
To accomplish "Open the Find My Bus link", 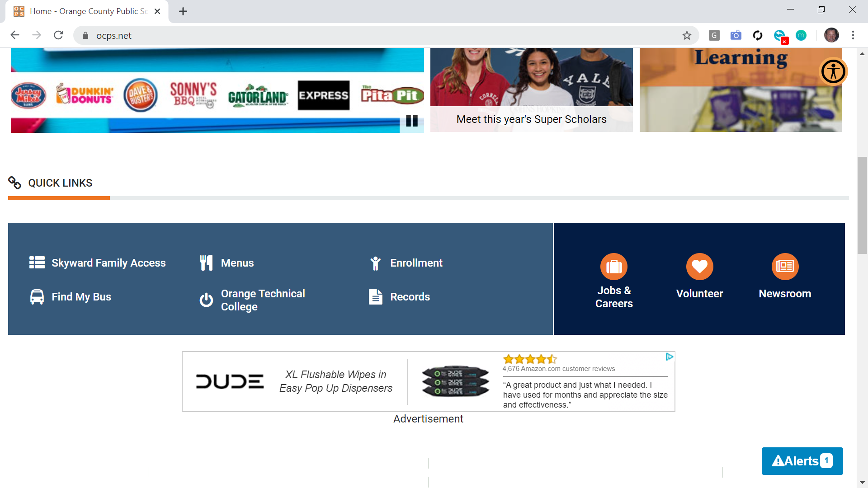I will coord(81,297).
